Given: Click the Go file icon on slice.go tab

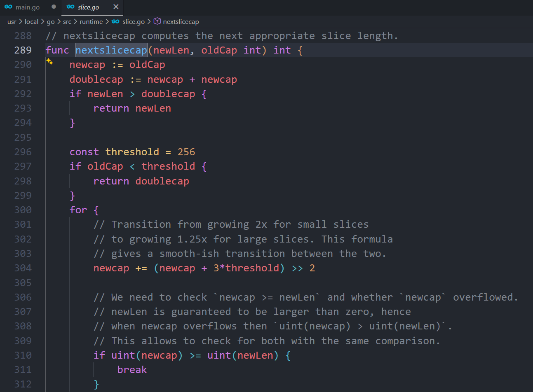Looking at the screenshot, I should click(70, 7).
